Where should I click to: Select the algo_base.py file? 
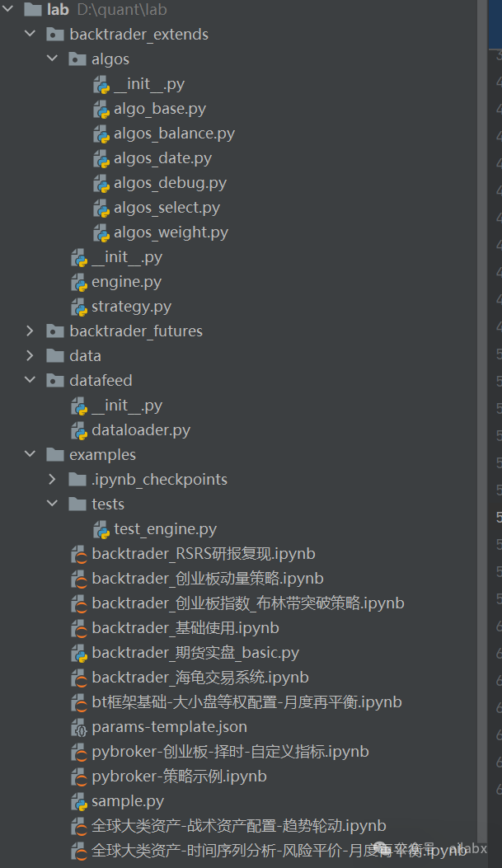click(160, 109)
